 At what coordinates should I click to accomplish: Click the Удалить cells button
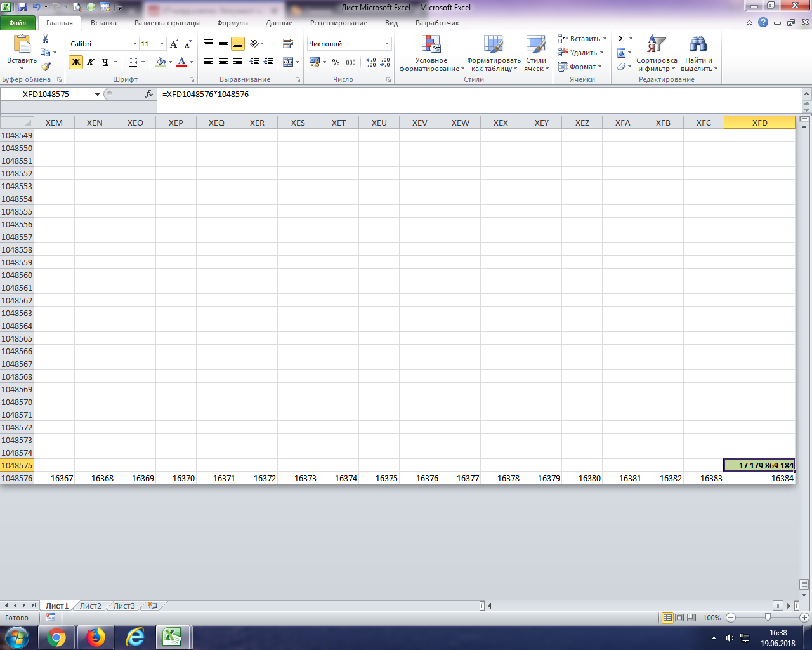(x=580, y=53)
